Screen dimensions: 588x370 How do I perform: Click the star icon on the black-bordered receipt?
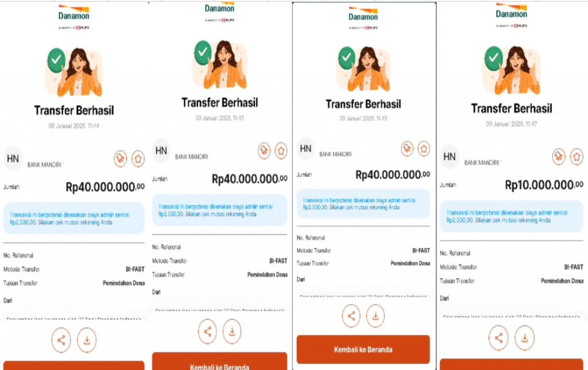click(424, 149)
